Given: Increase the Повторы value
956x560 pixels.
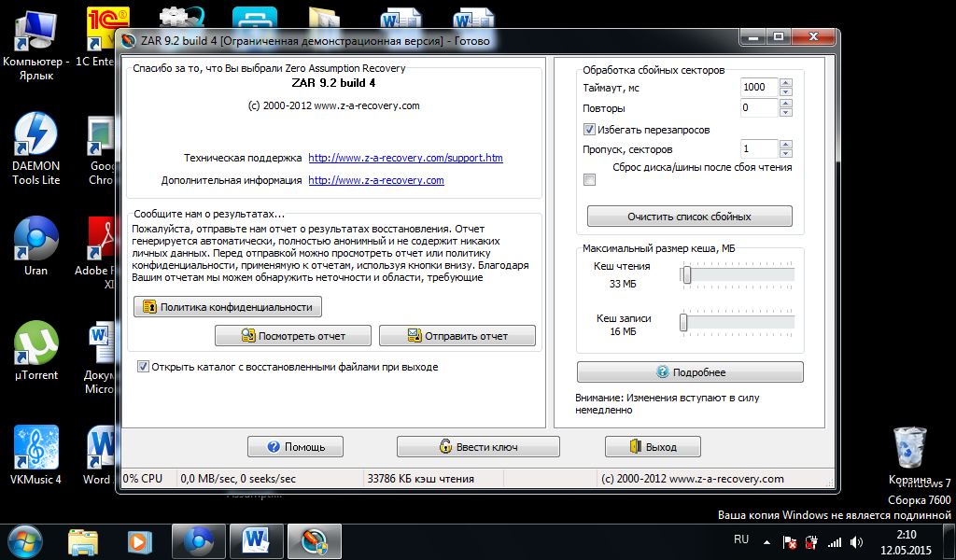Looking at the screenshot, I should (x=786, y=104).
